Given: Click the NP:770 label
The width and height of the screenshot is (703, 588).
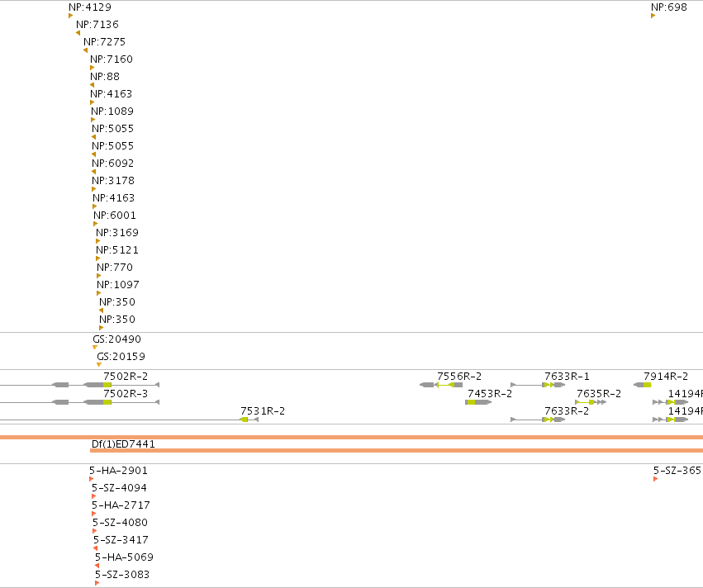Looking at the screenshot, I should click(115, 268).
